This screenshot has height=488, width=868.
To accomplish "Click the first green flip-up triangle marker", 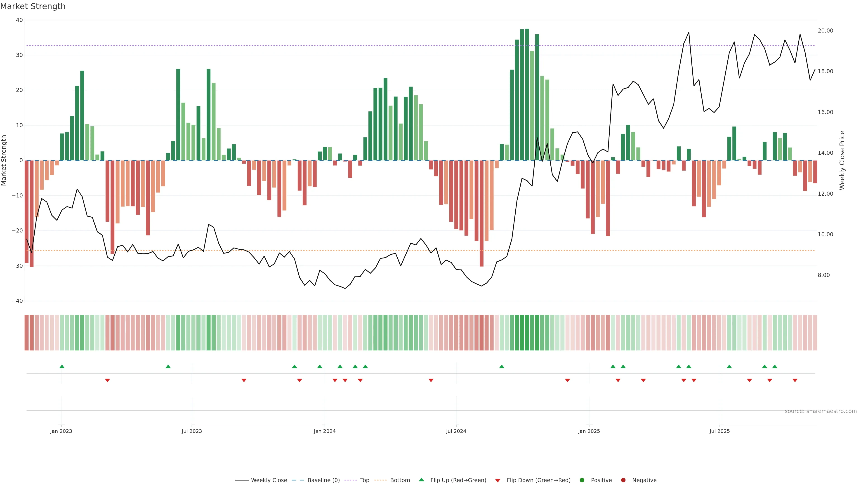I will tap(62, 366).
